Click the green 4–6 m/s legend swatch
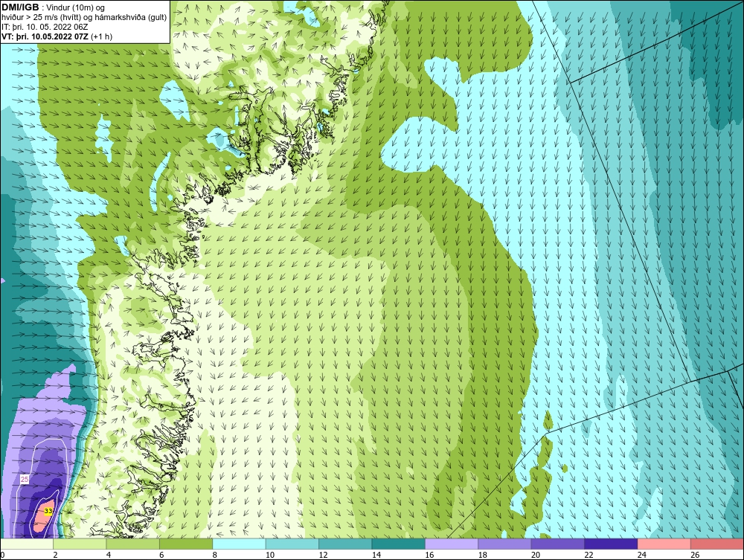744x560 pixels. (133, 544)
